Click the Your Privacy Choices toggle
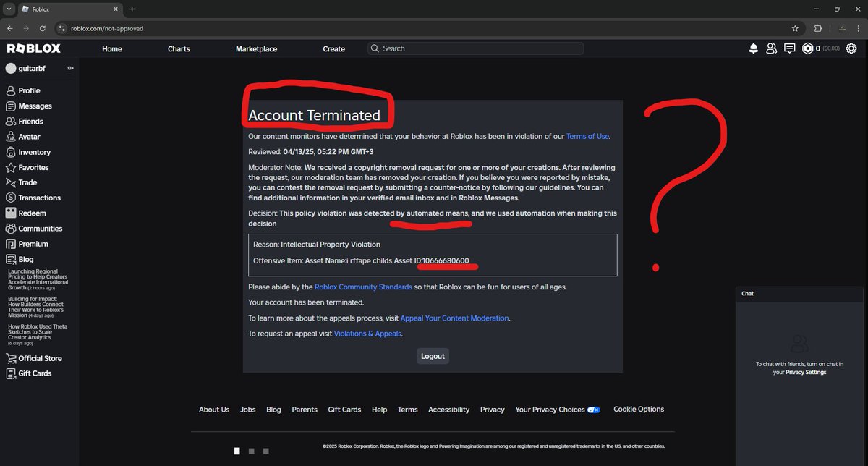 [x=594, y=409]
